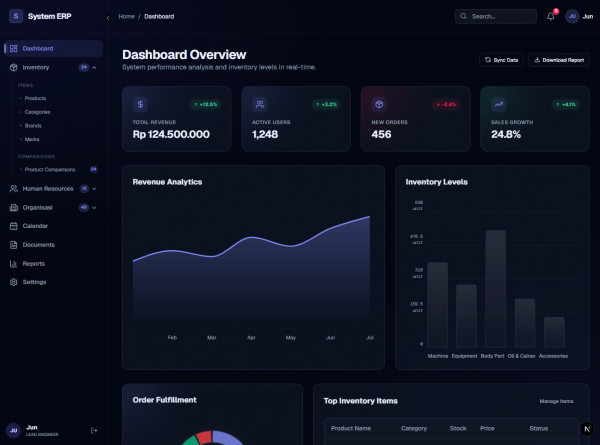The width and height of the screenshot is (600, 445).
Task: Click the Inventory box icon in sidebar
Action: [x=13, y=67]
